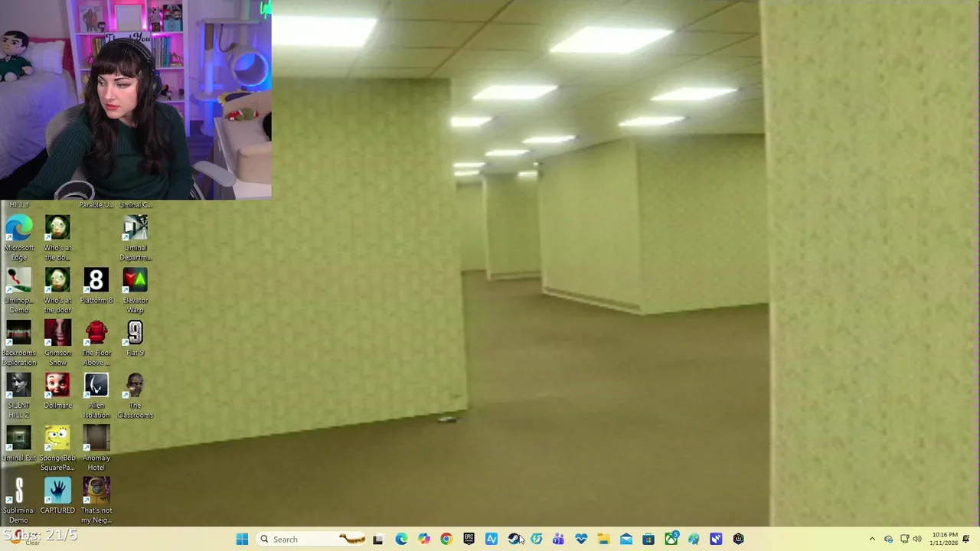Open the Xbox app on the taskbar
This screenshot has height=551, width=980.
(671, 540)
